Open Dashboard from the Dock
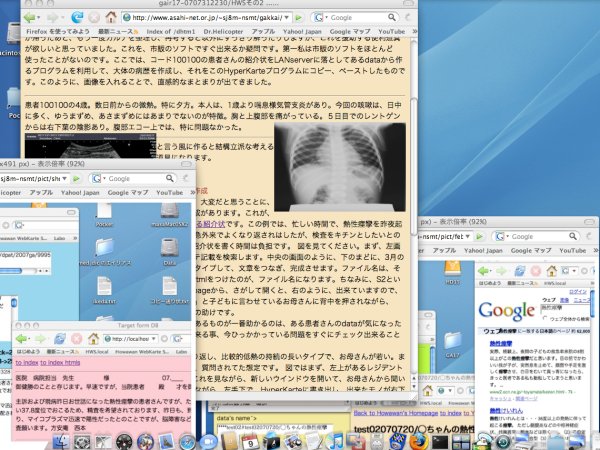This screenshot has height=450, width=600. pyautogui.click(x=124, y=442)
